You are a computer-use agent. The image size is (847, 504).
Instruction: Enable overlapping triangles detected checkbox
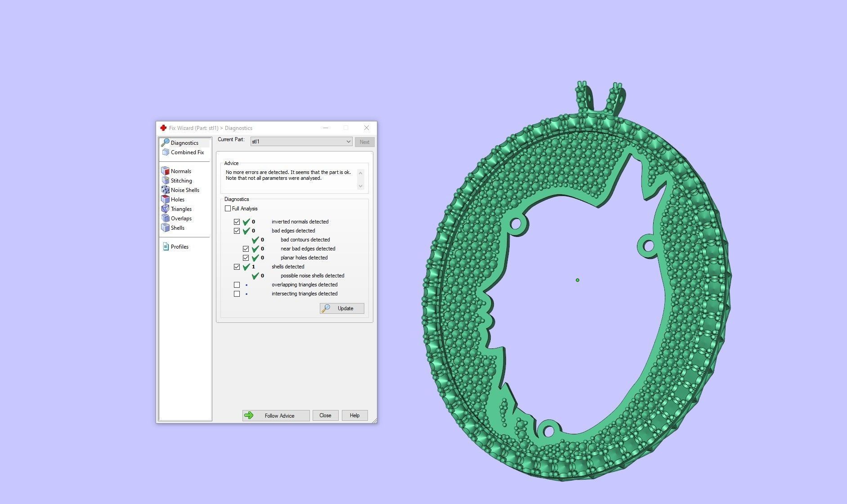pyautogui.click(x=237, y=285)
